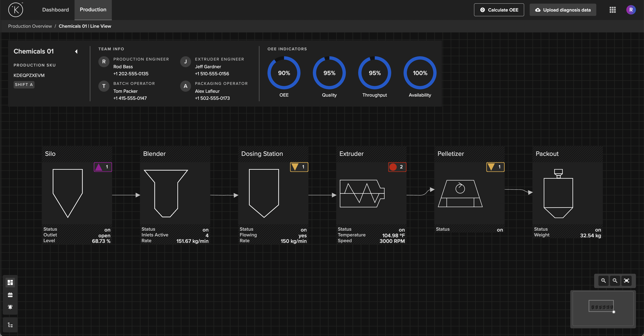Screen dimensions: 644x336
Task: Select the Production tab
Action: [93, 10]
